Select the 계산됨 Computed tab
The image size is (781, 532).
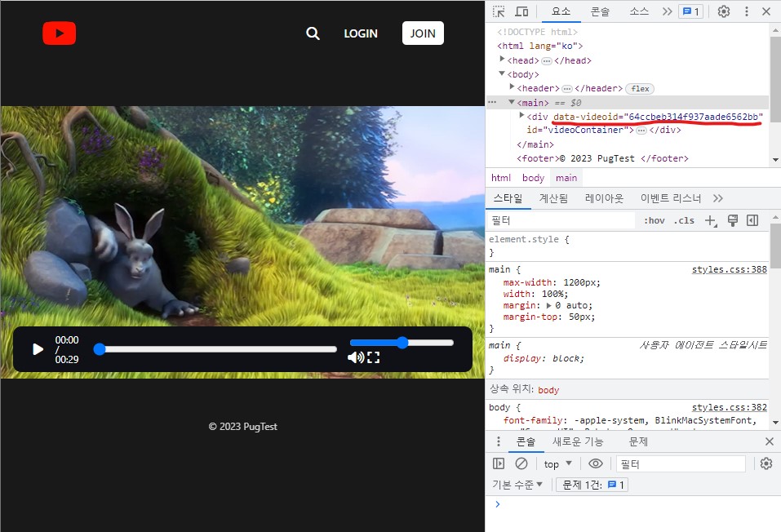(553, 198)
